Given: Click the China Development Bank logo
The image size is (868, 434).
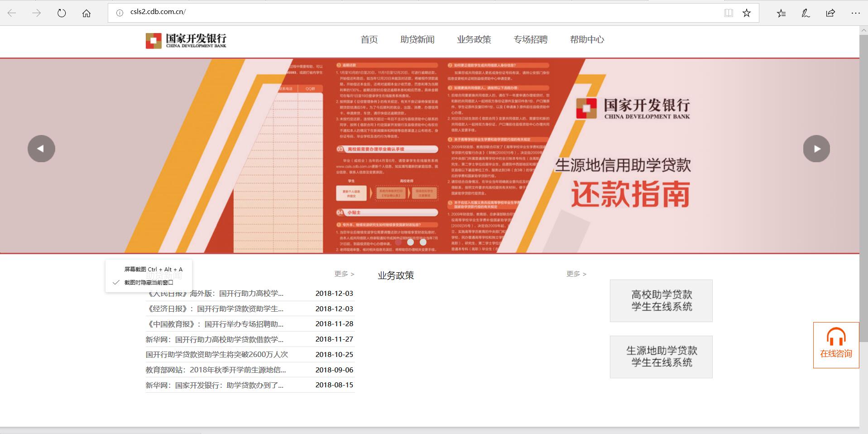Looking at the screenshot, I should click(186, 40).
